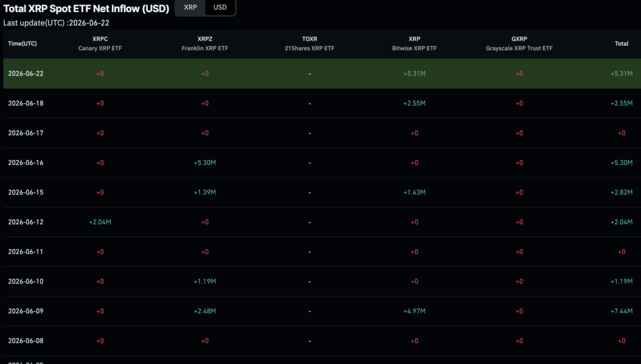Viewport: 641px width, 364px height.
Task: Click Franklin +1.19M value on 2026-06-10
Action: point(205,282)
